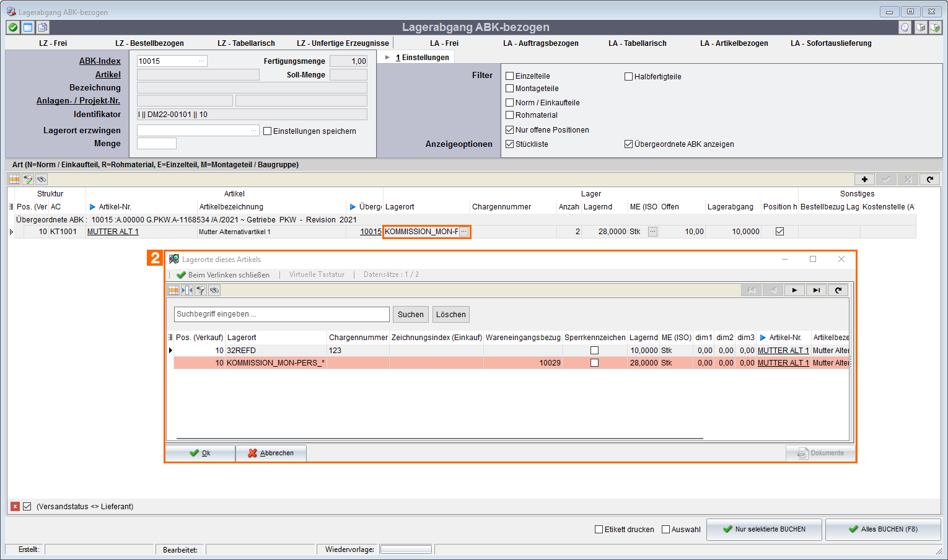Uncheck the Stückliste display option

click(510, 144)
